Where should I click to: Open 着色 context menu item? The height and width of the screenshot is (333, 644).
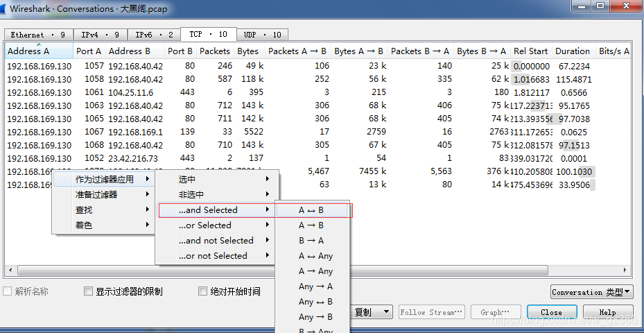coord(104,225)
